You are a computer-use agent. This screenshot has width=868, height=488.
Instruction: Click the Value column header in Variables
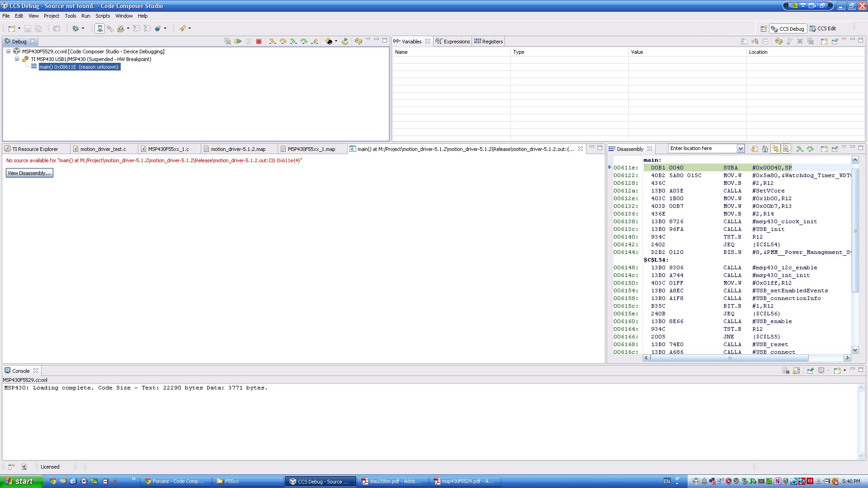[687, 52]
